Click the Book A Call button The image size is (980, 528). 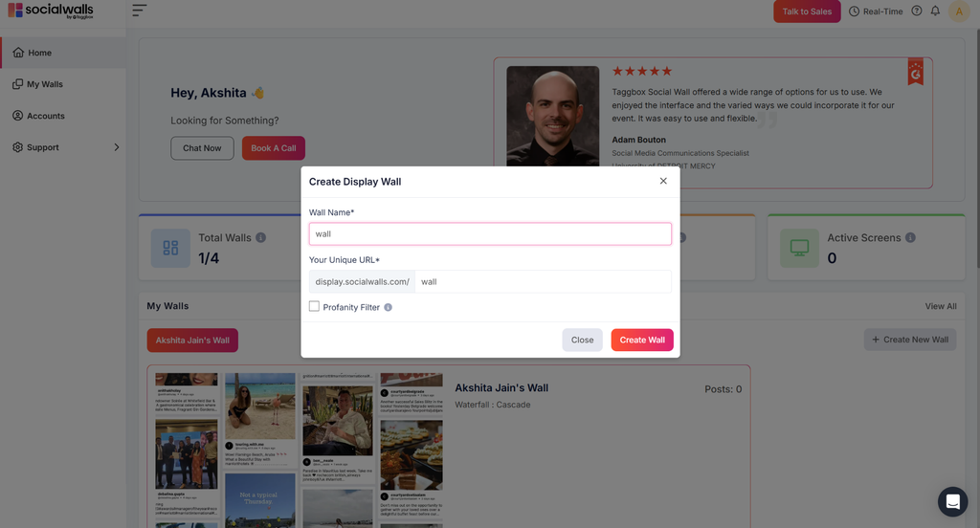click(273, 148)
